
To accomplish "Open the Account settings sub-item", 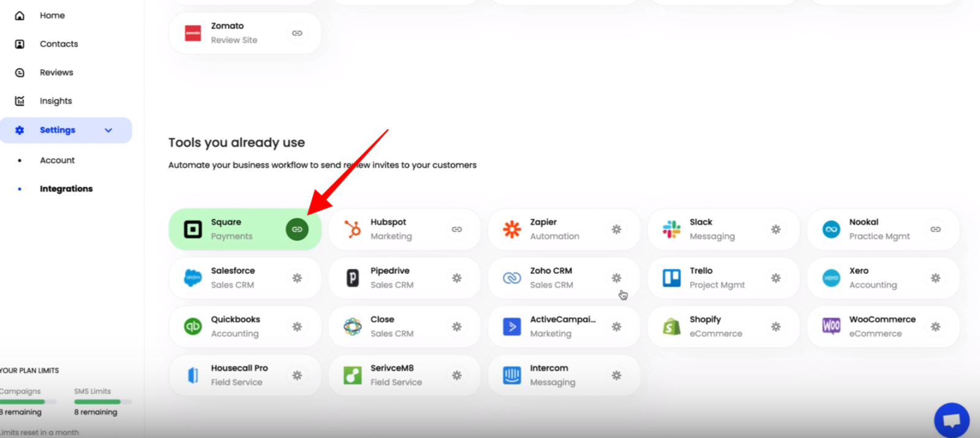I will coord(57,160).
